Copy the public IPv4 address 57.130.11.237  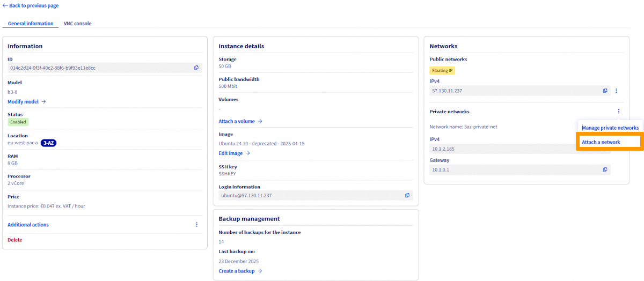[x=605, y=91]
